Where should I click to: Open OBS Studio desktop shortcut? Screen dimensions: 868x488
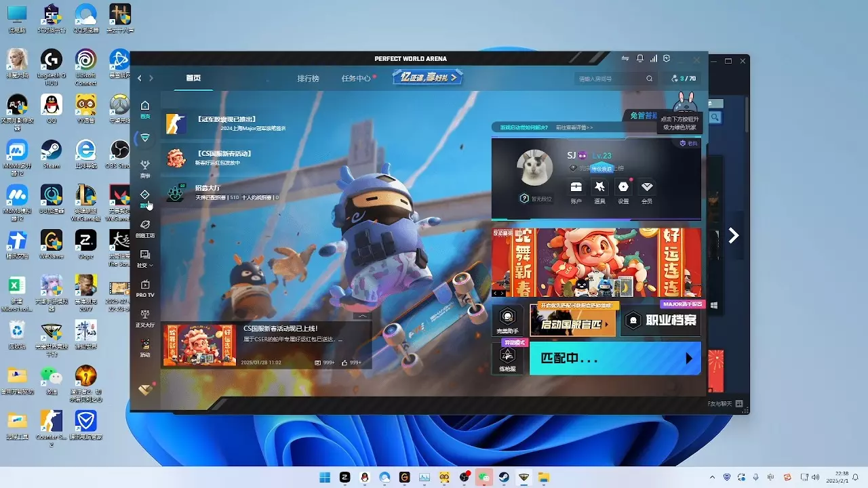[119, 154]
